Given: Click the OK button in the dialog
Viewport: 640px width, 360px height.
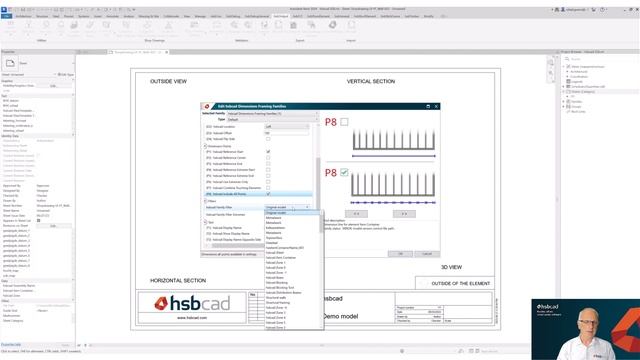Looking at the screenshot, I should 400,254.
